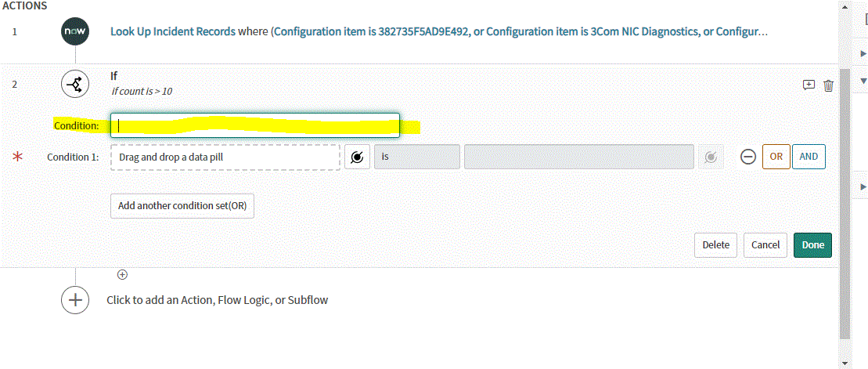
Task: Expand the top right-side panel arrow
Action: tap(863, 54)
